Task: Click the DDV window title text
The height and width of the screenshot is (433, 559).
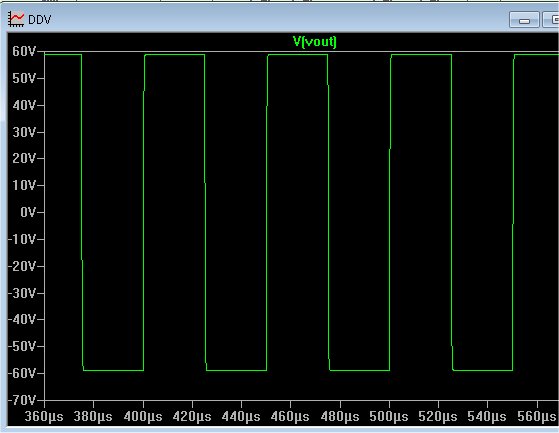Action: click(40, 20)
